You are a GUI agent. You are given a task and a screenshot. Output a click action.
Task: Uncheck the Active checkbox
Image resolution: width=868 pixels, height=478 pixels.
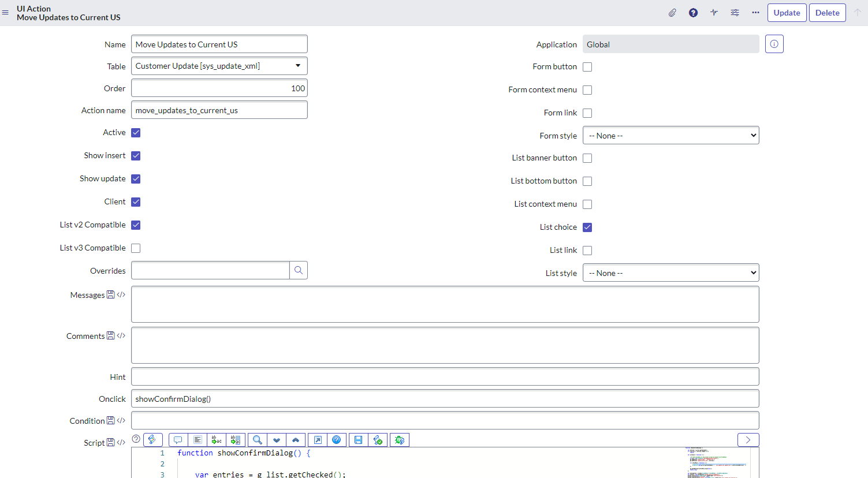click(x=136, y=133)
